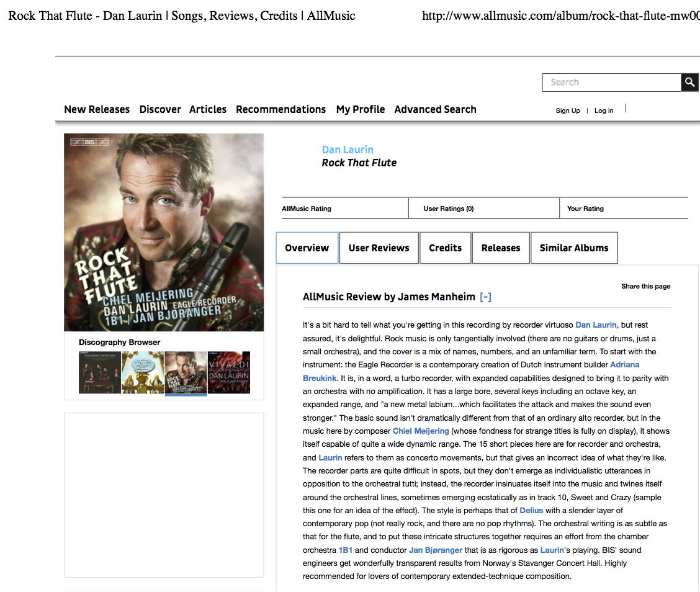Open the Chiel Meijering composer link
700x592 pixels.
tap(421, 431)
